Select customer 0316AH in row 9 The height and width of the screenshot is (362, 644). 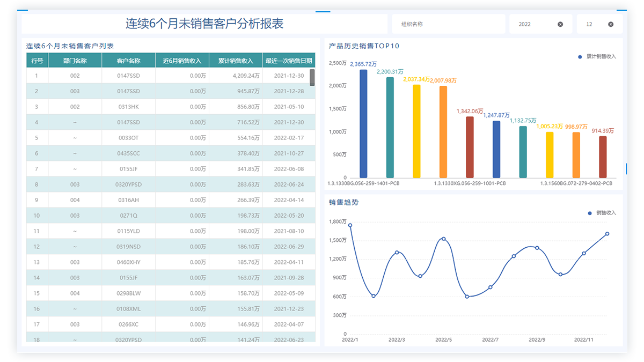click(128, 200)
